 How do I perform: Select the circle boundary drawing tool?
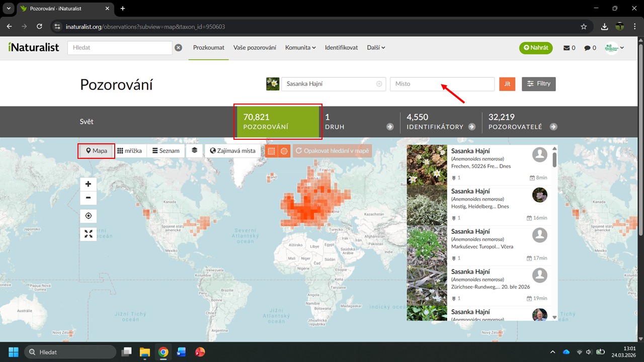point(284,151)
